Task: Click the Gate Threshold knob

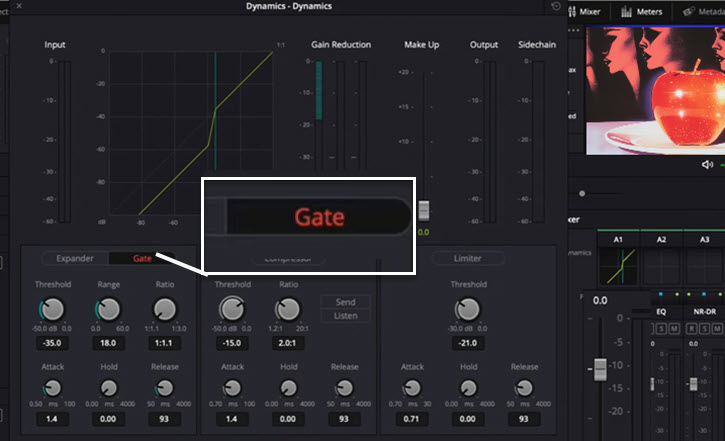Action: (53, 309)
